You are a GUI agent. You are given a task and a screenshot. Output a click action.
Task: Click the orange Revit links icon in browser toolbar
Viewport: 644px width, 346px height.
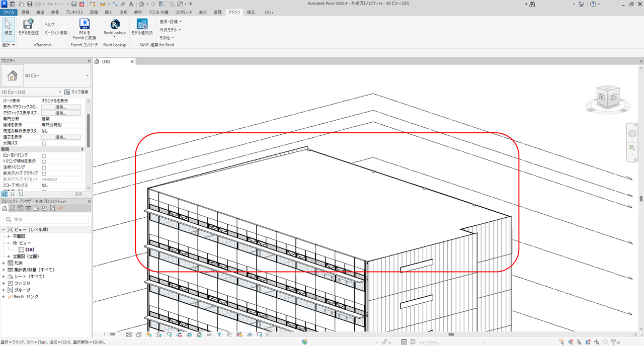60,208
